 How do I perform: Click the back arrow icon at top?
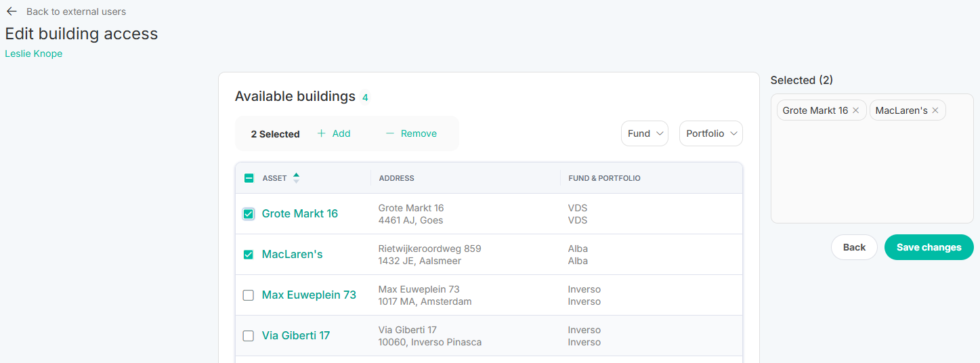(x=12, y=12)
